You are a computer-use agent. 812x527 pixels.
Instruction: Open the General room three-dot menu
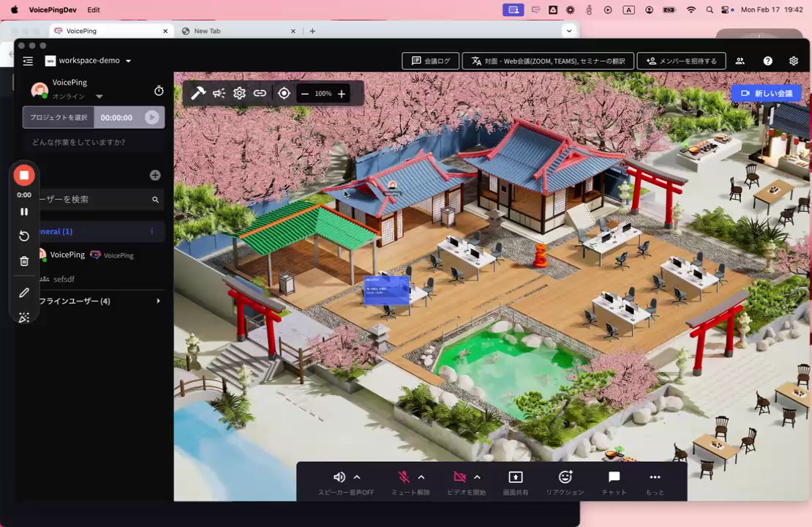pyautogui.click(x=151, y=231)
